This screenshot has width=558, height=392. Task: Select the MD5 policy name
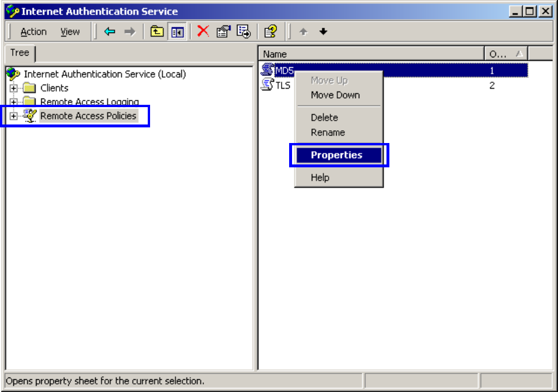coord(285,71)
